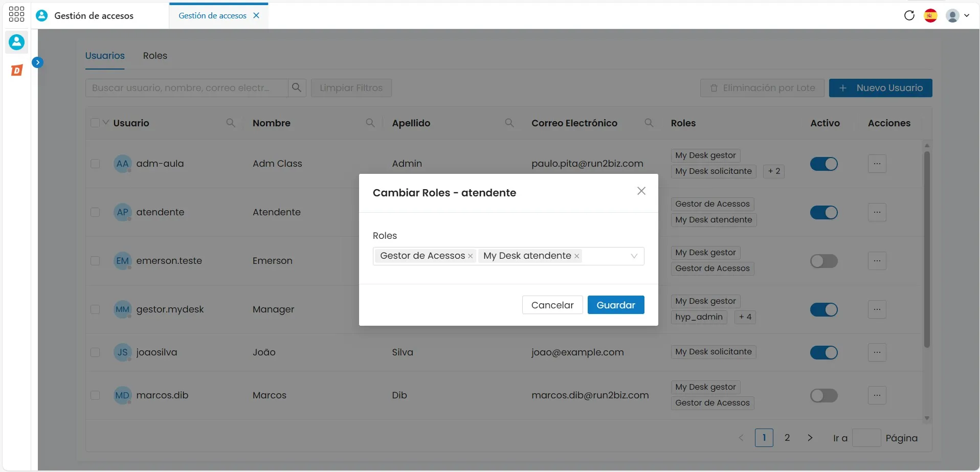Close the Gestión de accesos tab
Screen dimensions: 980x472
256,15
